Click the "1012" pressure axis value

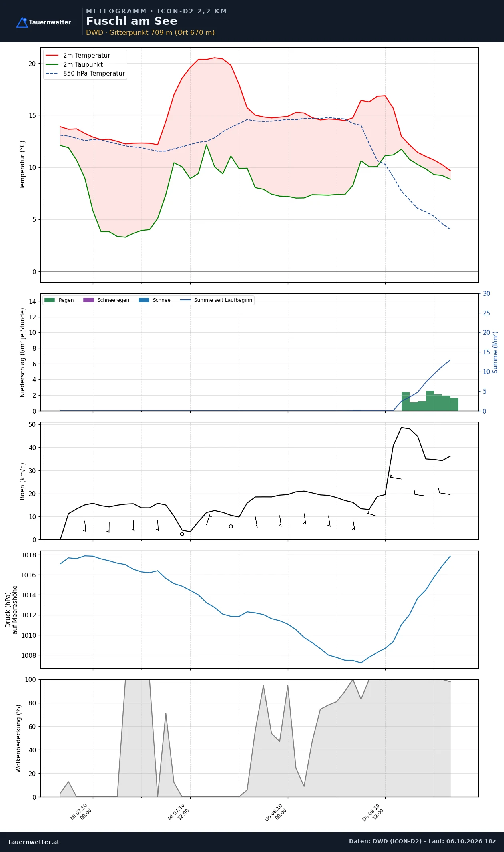[x=28, y=615]
